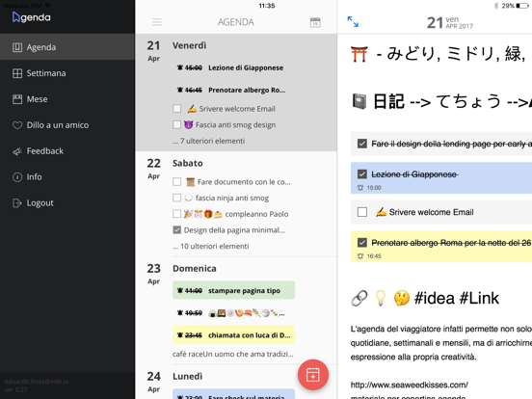Click the L'agenda del viaggiatore paragraph
Screen dimensions: 532x399
[441, 343]
